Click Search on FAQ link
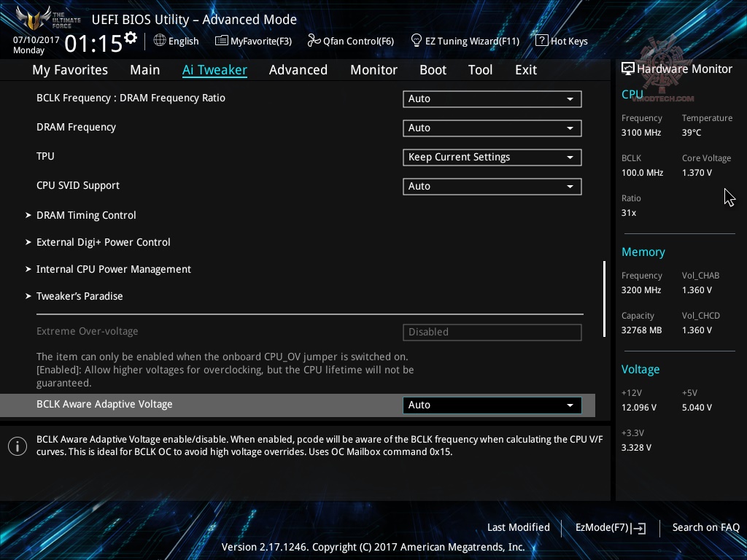747x560 pixels. [706, 528]
